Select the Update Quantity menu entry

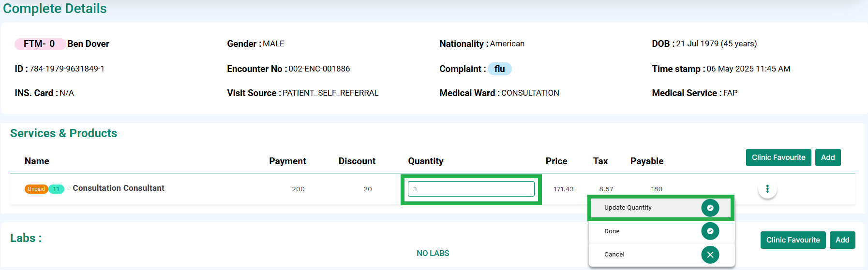tap(661, 208)
